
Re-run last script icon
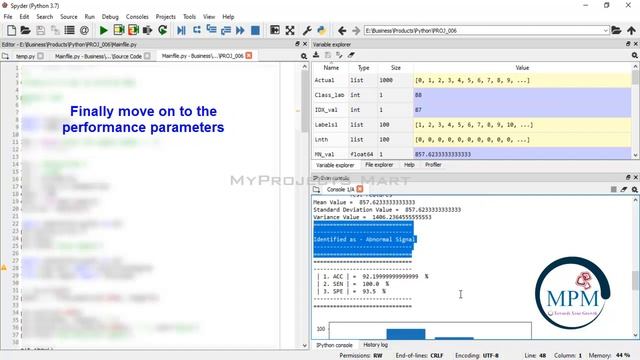tap(162, 30)
